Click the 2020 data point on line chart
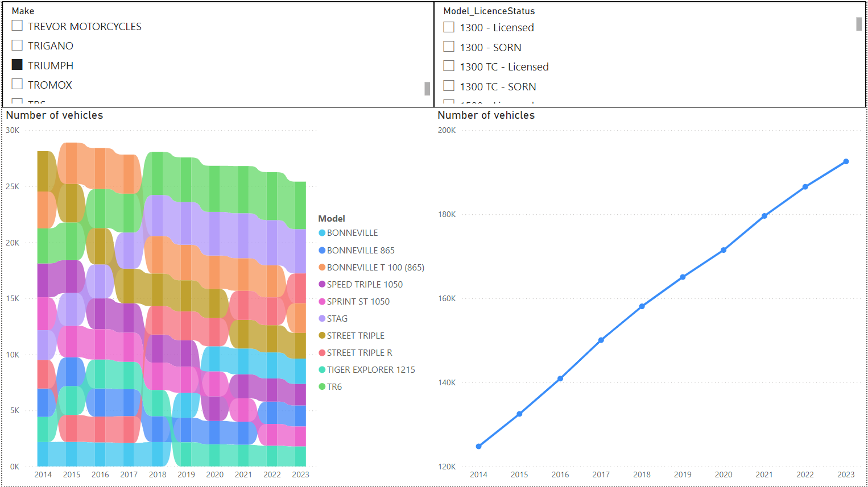The image size is (868, 487). tap(724, 250)
